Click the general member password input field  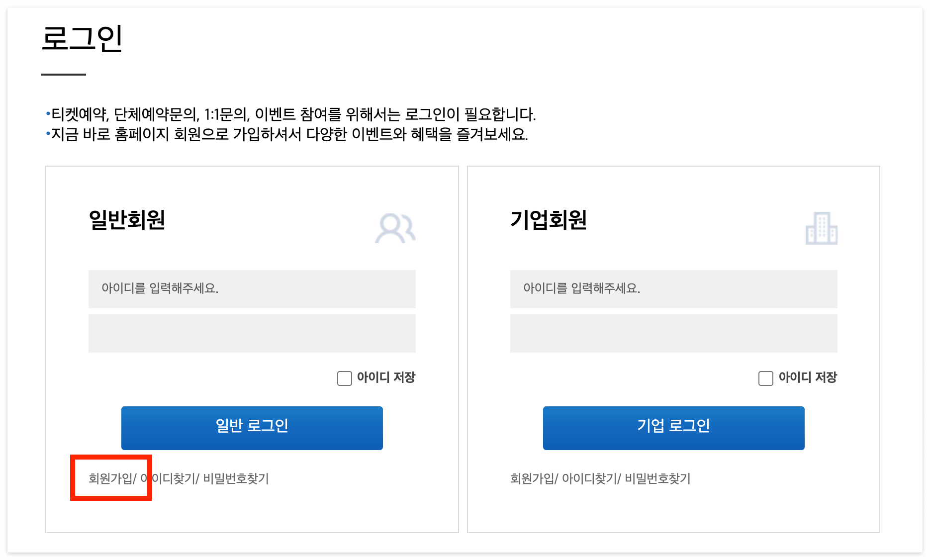(252, 333)
